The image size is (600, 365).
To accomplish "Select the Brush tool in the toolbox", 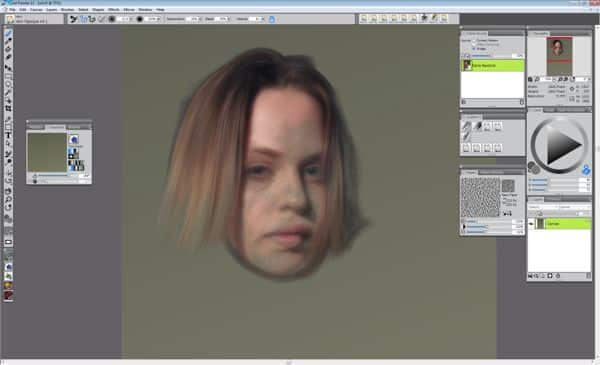I will 8,34.
